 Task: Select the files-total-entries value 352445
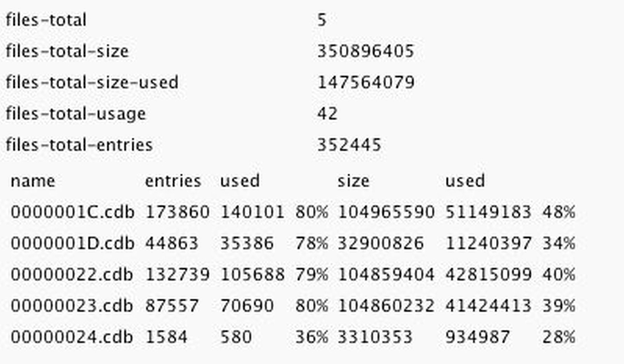tap(349, 145)
